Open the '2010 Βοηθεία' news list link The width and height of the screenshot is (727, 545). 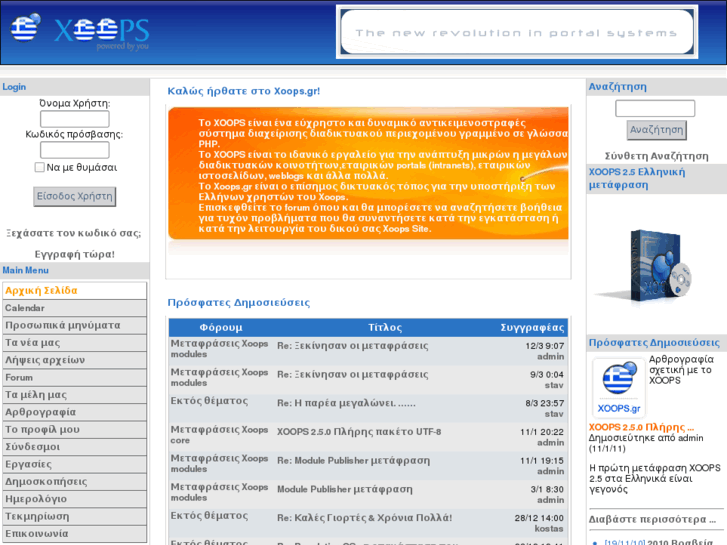click(x=680, y=542)
